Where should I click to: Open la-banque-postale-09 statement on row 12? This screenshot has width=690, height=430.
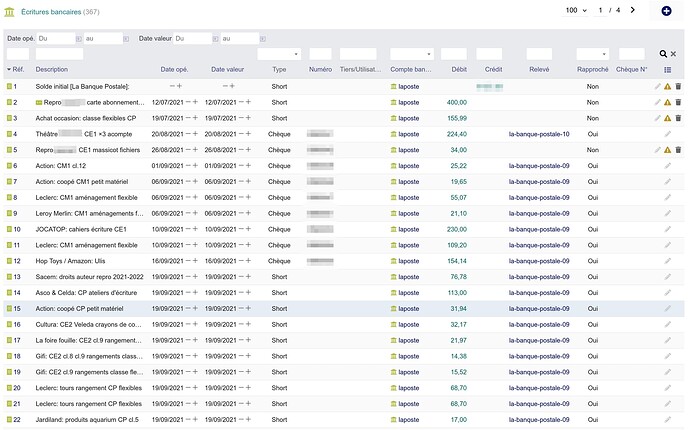[539, 261]
